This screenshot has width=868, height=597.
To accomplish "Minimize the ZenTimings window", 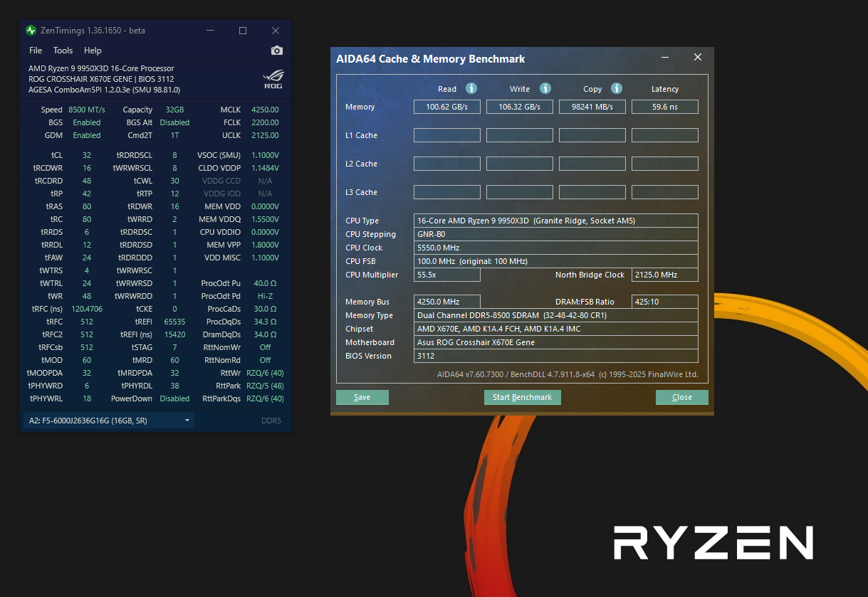I will (x=210, y=31).
